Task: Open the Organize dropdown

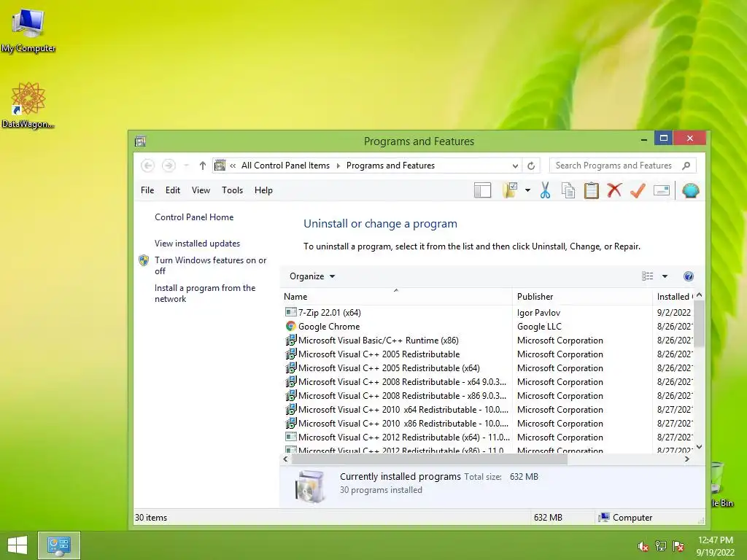Action: (312, 276)
